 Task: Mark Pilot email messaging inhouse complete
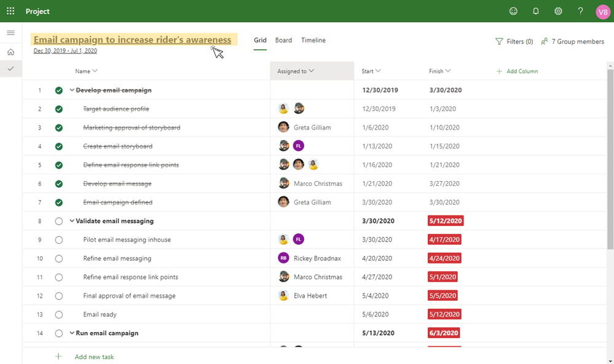[59, 239]
